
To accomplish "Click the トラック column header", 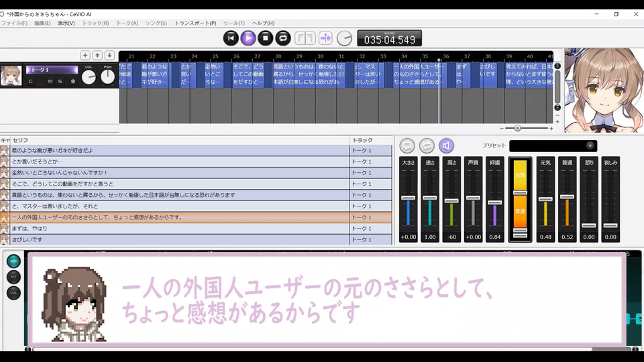I will point(370,140).
